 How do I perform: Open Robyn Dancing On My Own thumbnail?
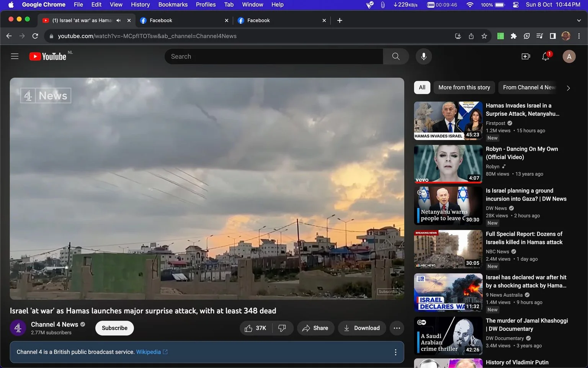[448, 164]
